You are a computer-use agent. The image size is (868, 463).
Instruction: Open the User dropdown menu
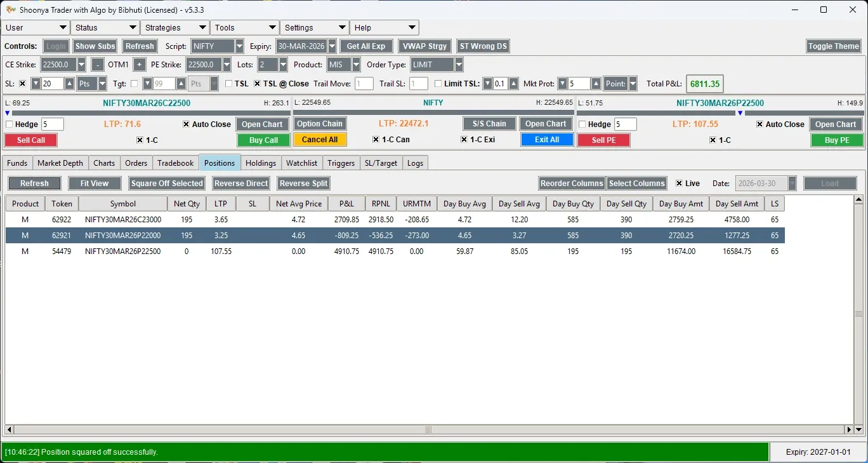point(36,28)
